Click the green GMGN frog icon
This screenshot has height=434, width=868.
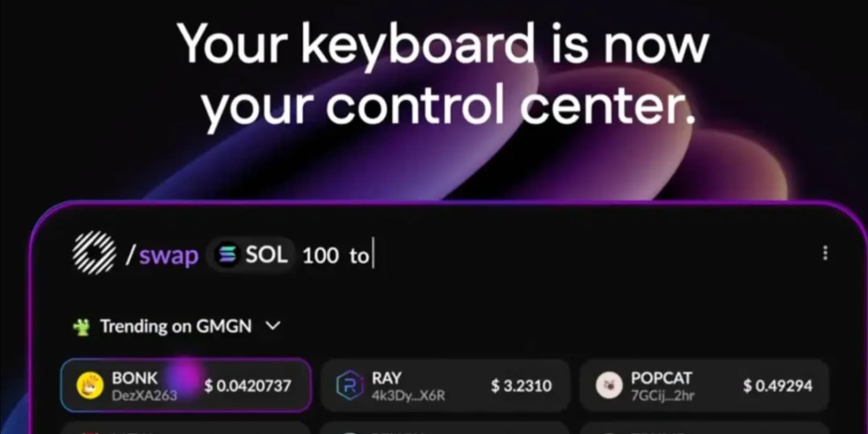pyautogui.click(x=82, y=326)
